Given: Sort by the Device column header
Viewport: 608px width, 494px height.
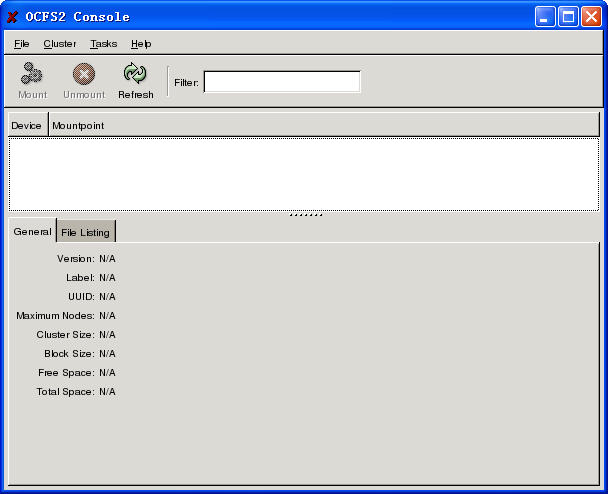Looking at the screenshot, I should [x=28, y=125].
